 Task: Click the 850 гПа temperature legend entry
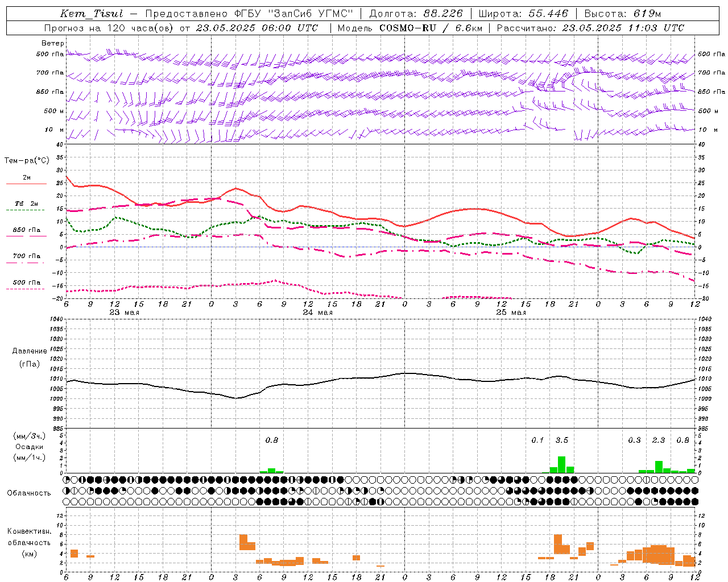27,230
